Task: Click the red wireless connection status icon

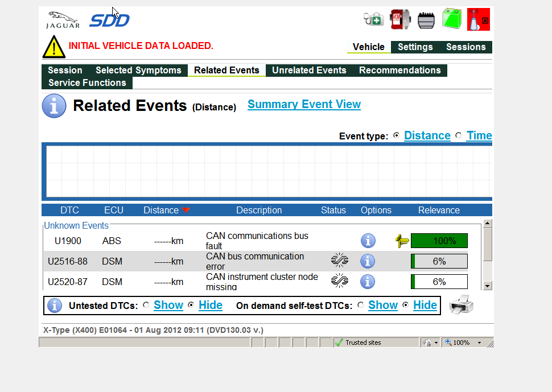Action: pos(478,19)
